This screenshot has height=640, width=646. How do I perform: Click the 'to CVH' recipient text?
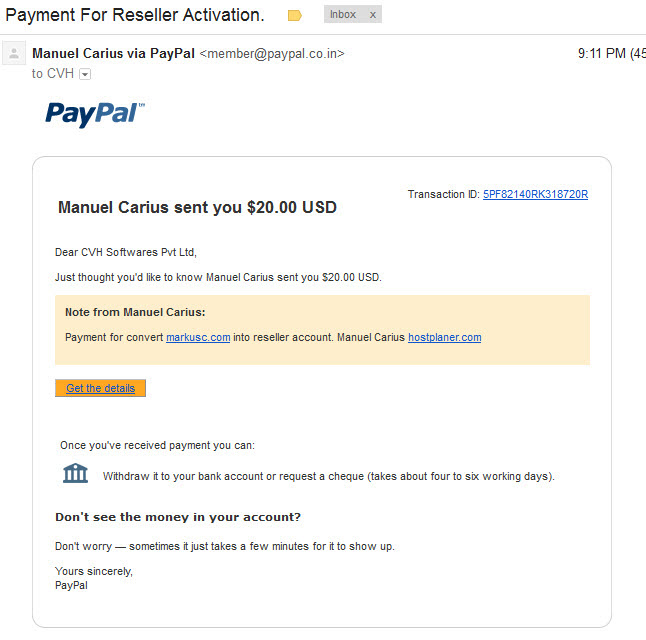tap(53, 74)
